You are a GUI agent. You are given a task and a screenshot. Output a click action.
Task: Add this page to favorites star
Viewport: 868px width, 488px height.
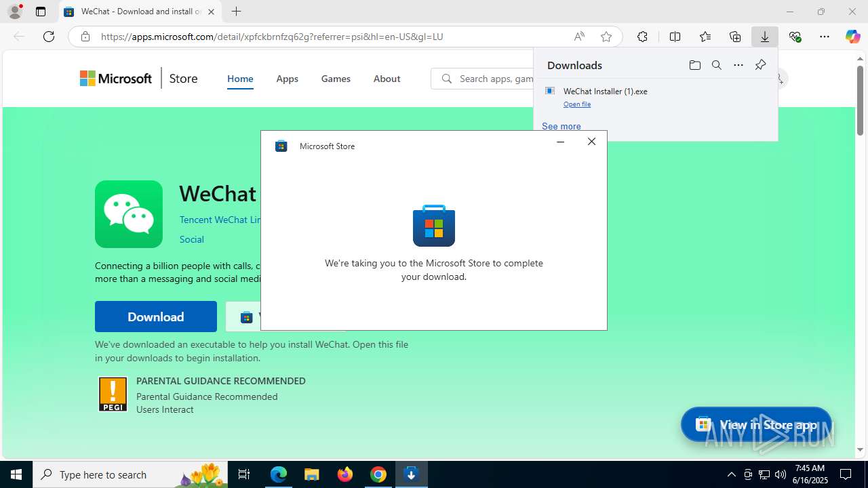tap(606, 37)
